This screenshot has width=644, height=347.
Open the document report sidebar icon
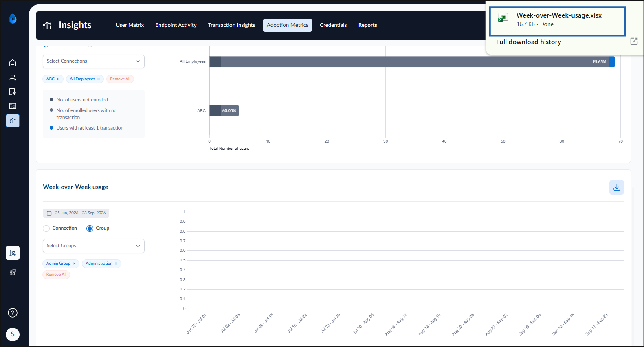pyautogui.click(x=13, y=253)
